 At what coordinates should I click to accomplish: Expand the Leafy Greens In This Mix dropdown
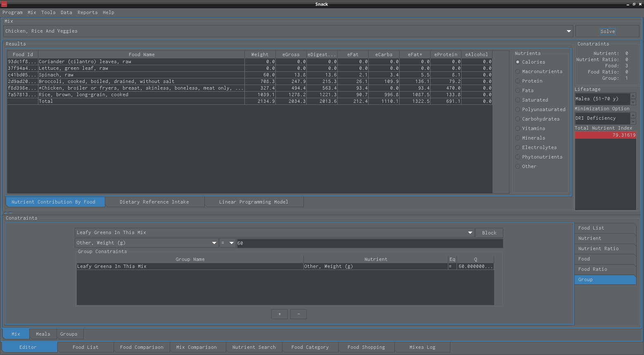point(470,233)
